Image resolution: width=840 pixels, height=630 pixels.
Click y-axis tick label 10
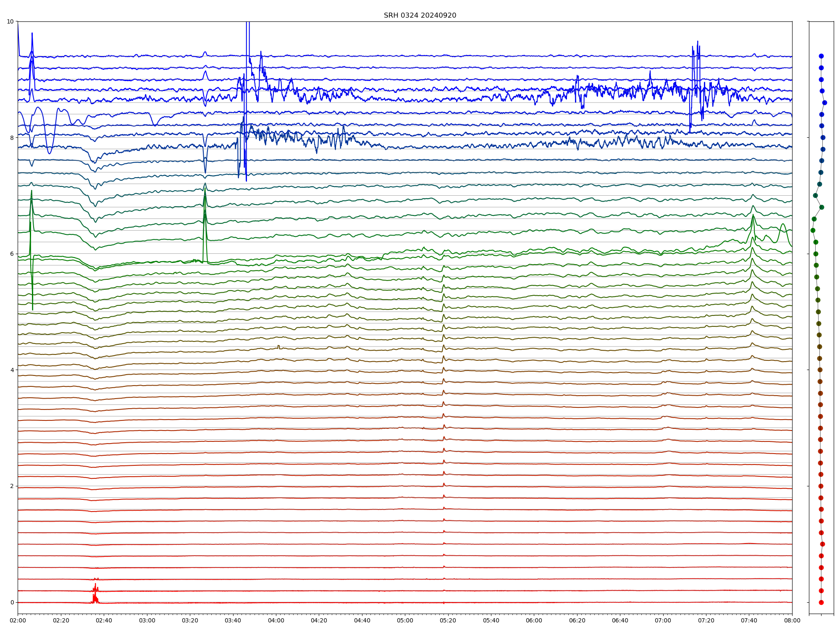tap(10, 21)
